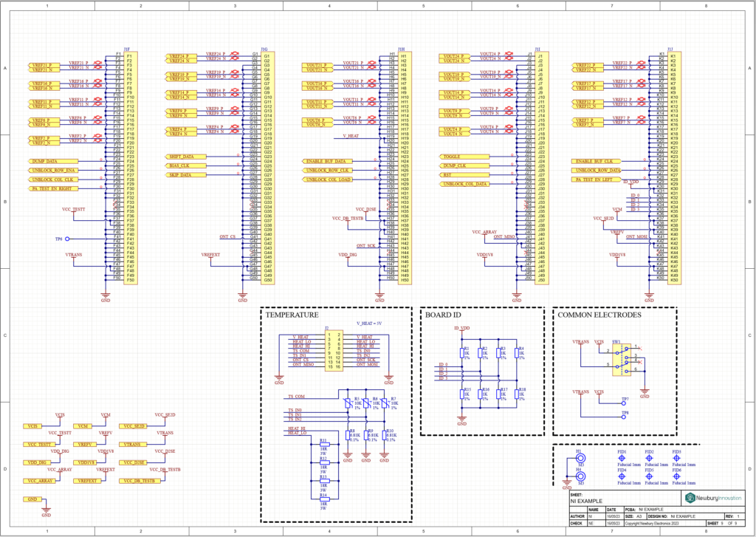
Task: Click resistor R11 in heater chain
Action: (323, 444)
